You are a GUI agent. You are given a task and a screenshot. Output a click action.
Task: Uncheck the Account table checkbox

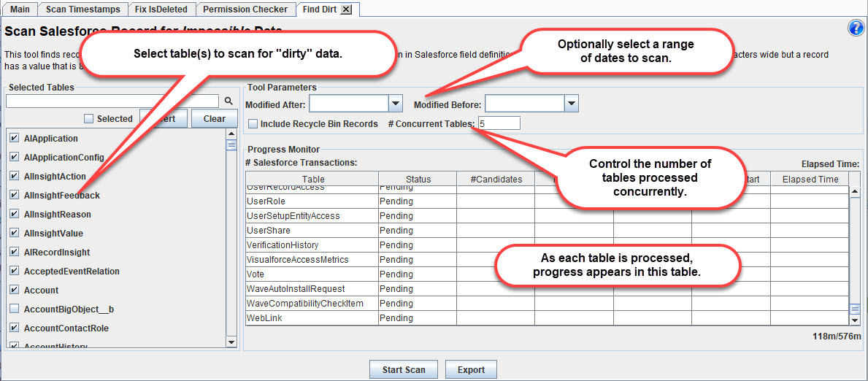coord(15,290)
